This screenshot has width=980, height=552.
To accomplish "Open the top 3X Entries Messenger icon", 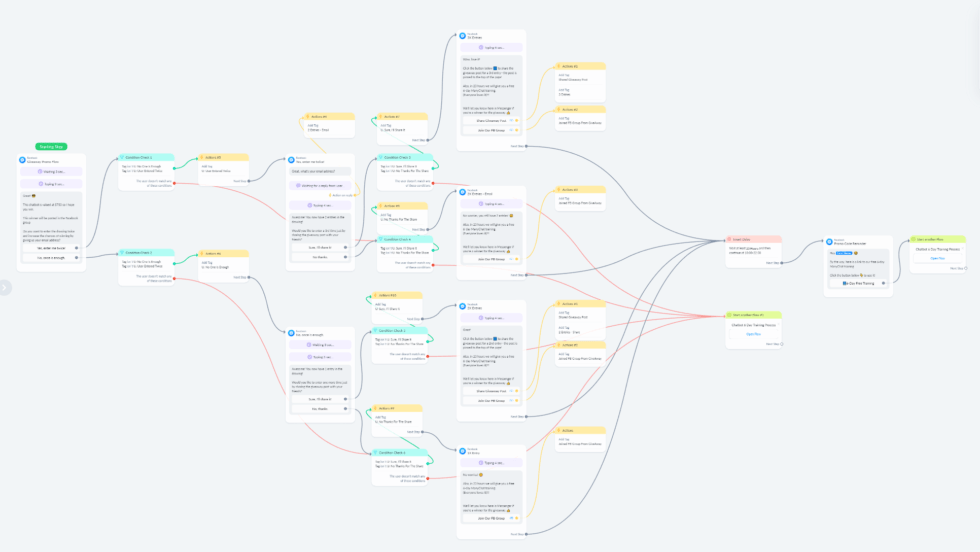I will coord(462,36).
